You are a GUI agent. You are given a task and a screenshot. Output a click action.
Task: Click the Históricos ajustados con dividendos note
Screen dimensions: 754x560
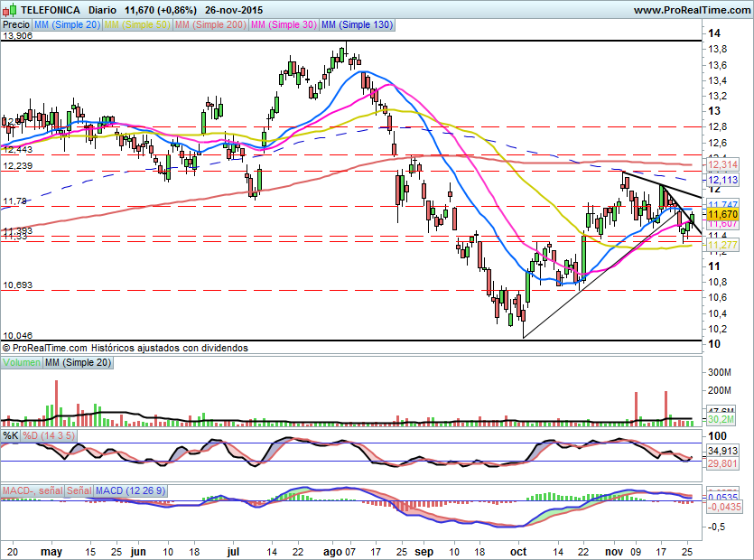pos(170,348)
